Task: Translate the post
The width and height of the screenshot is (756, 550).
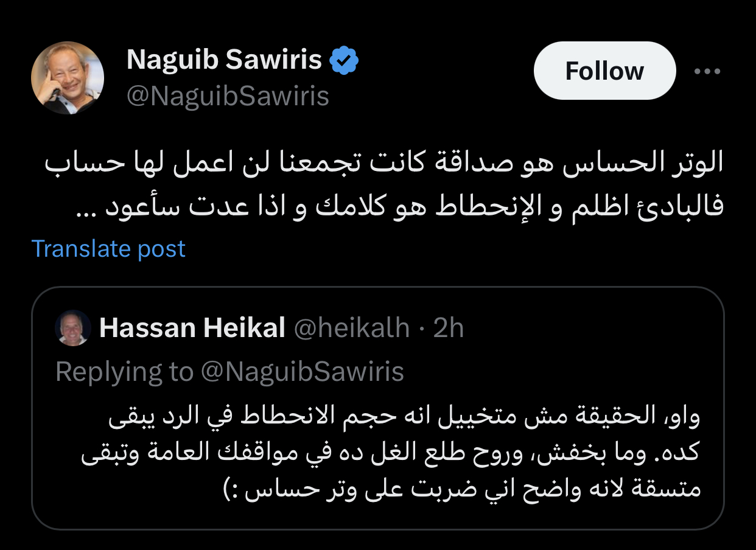Action: [x=108, y=249]
